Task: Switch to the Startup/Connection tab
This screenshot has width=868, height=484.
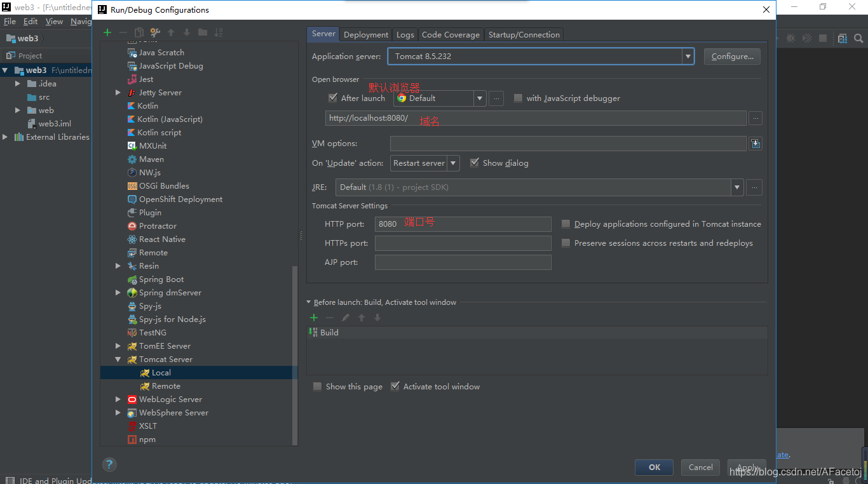Action: [524, 35]
